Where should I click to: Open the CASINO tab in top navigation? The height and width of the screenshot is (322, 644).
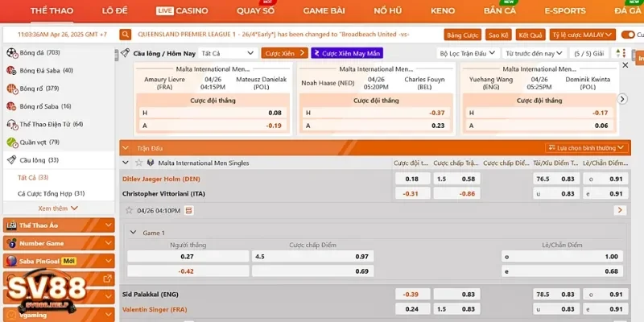[187, 11]
